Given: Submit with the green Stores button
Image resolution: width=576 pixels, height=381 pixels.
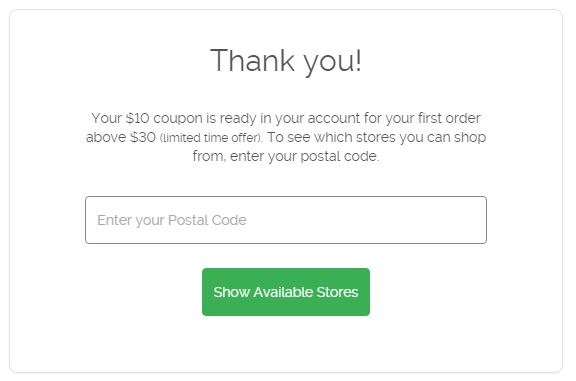Looking at the screenshot, I should coord(286,292).
